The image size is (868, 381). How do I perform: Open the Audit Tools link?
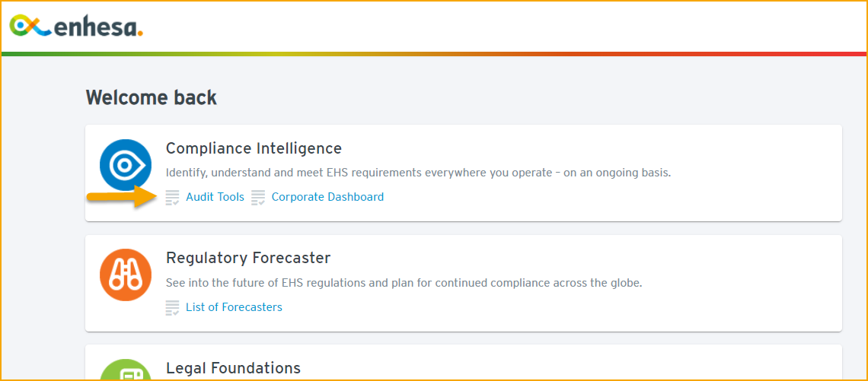point(215,197)
